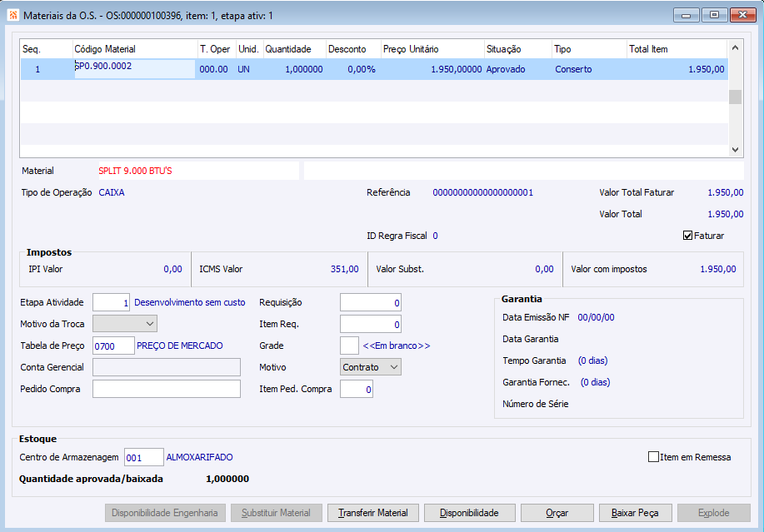Open the Motivo da Troca dropdown

[x=125, y=324]
